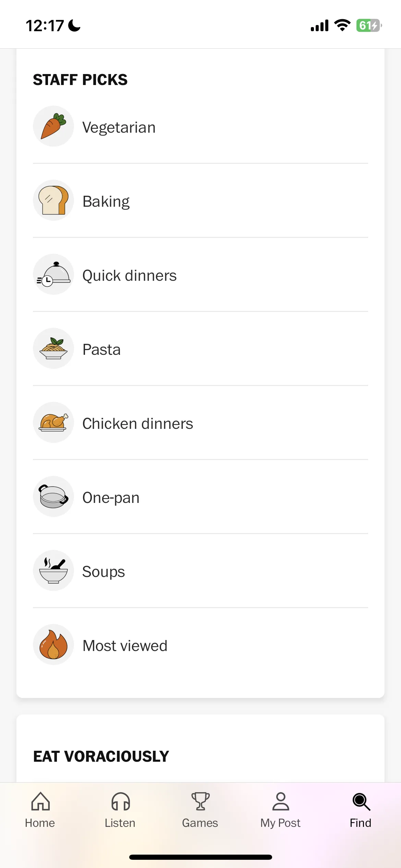Tap the cloche Quick dinners icon
This screenshot has height=868, width=401.
click(x=53, y=274)
